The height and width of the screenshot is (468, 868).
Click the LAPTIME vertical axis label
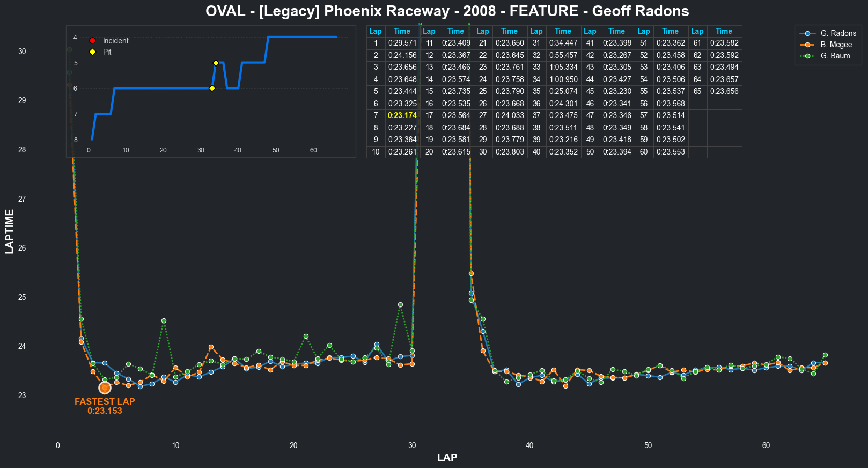pos(9,231)
